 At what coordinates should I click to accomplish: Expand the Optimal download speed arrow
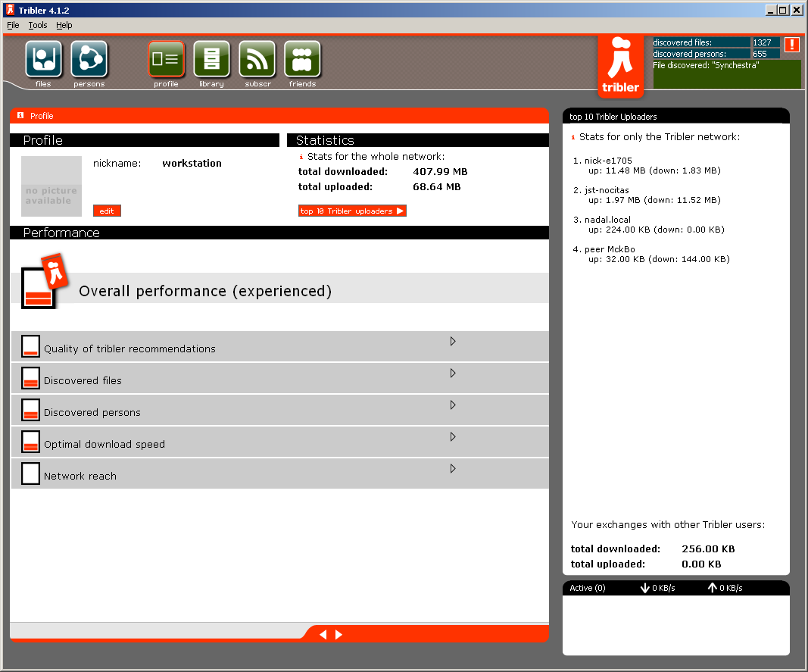click(452, 437)
